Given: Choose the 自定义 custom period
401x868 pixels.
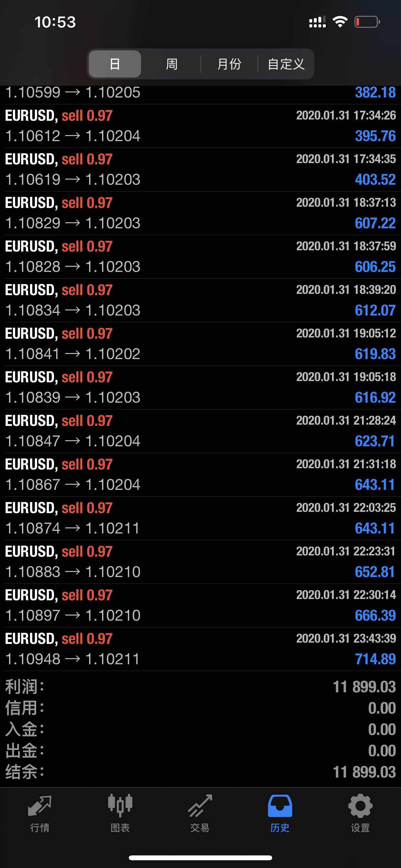Looking at the screenshot, I should (x=286, y=64).
